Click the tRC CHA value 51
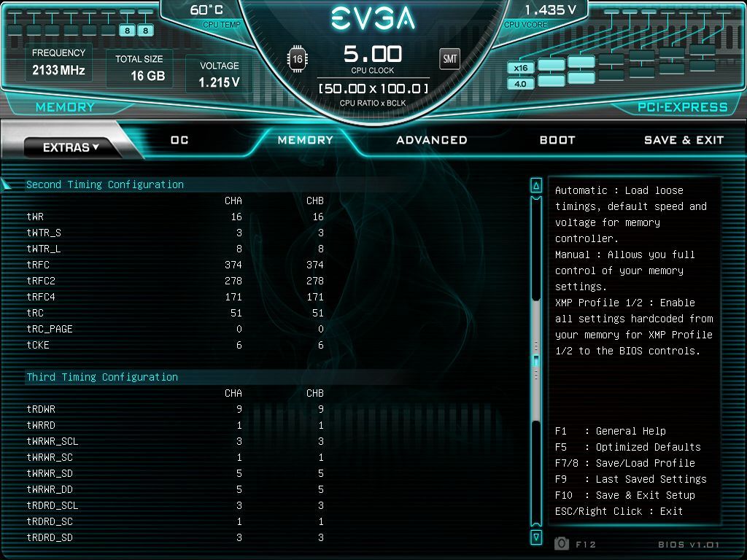Viewport: 747px width, 560px height. (236, 313)
